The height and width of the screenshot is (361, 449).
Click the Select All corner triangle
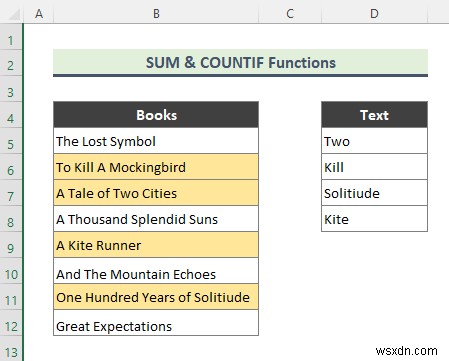13,14
